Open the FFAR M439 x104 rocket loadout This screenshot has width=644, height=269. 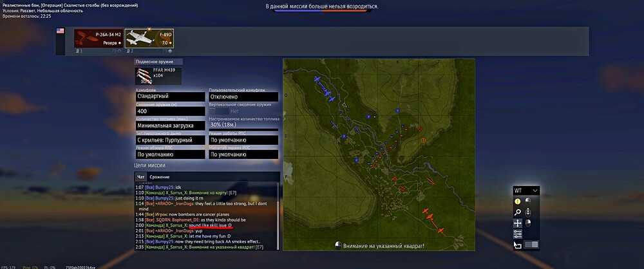[x=158, y=76]
